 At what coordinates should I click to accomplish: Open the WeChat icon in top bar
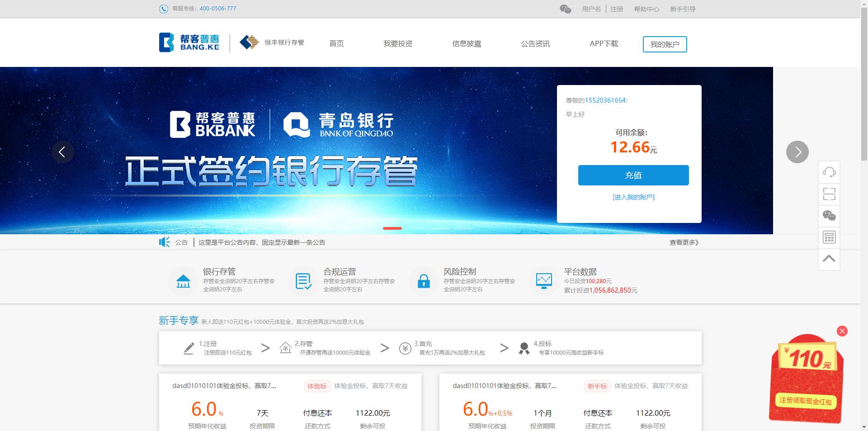click(x=565, y=9)
